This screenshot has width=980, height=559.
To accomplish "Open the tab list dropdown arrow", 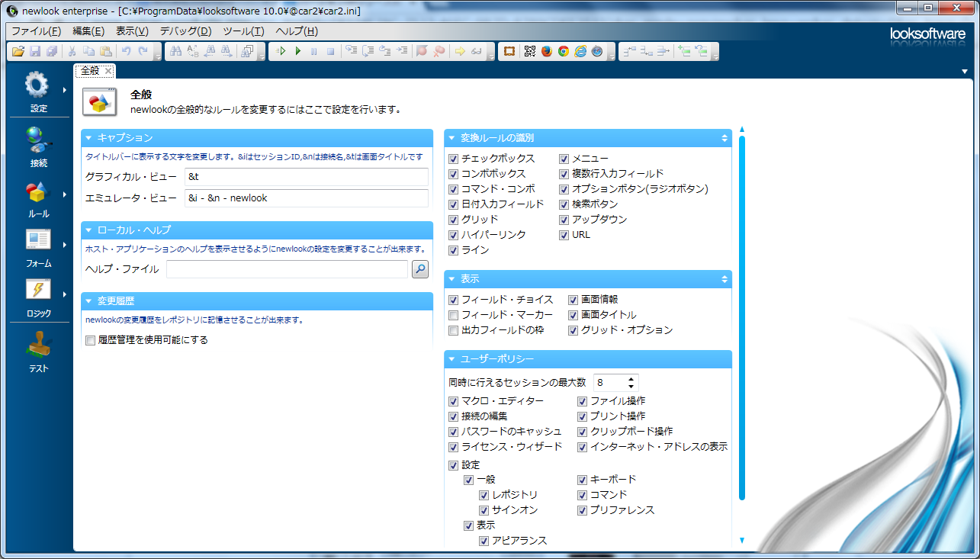I will tap(966, 72).
